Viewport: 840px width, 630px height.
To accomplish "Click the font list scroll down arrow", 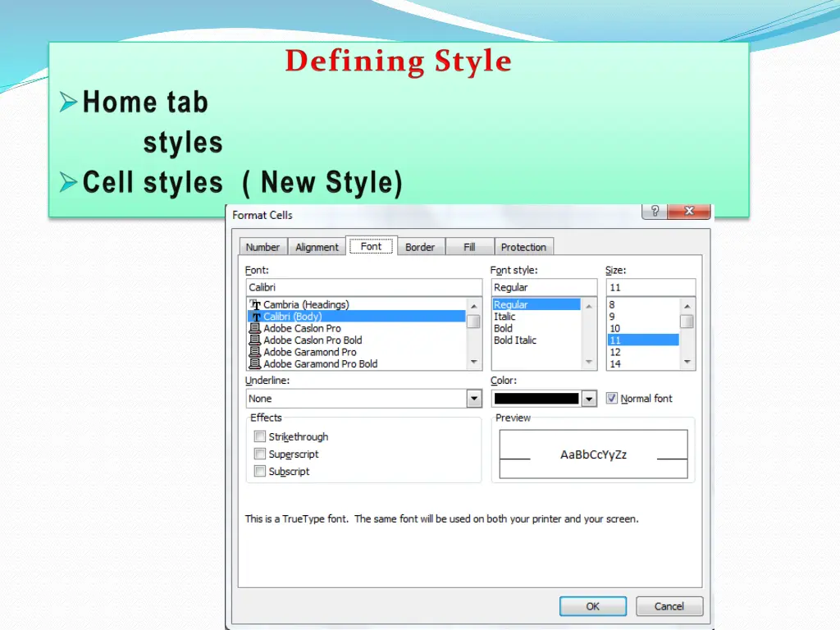I will [474, 362].
